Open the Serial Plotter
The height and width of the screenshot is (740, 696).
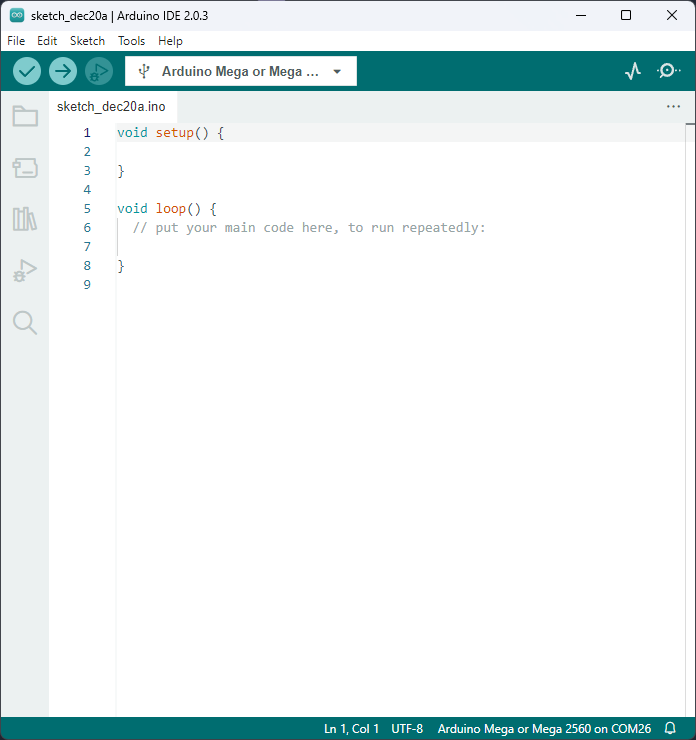pyautogui.click(x=632, y=71)
